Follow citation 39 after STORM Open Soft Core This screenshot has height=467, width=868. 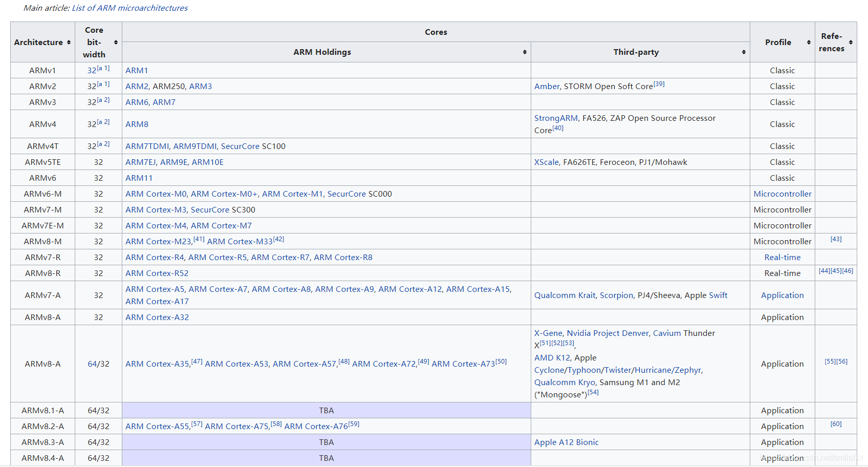pos(659,84)
